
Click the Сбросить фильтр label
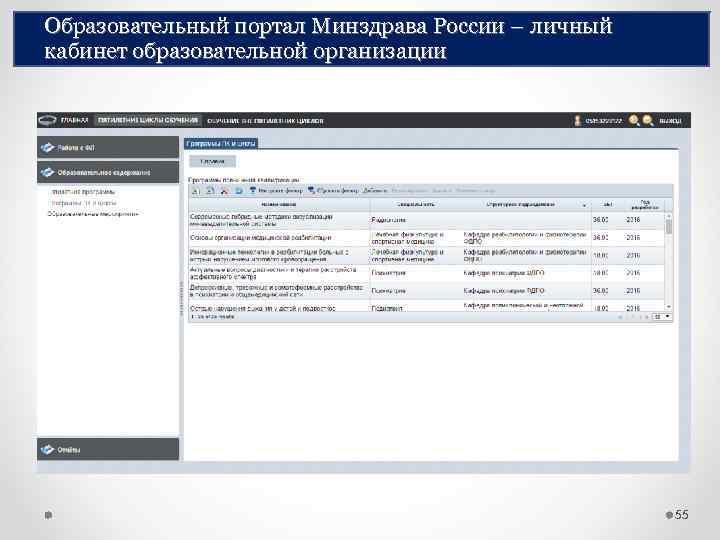[x=338, y=191]
